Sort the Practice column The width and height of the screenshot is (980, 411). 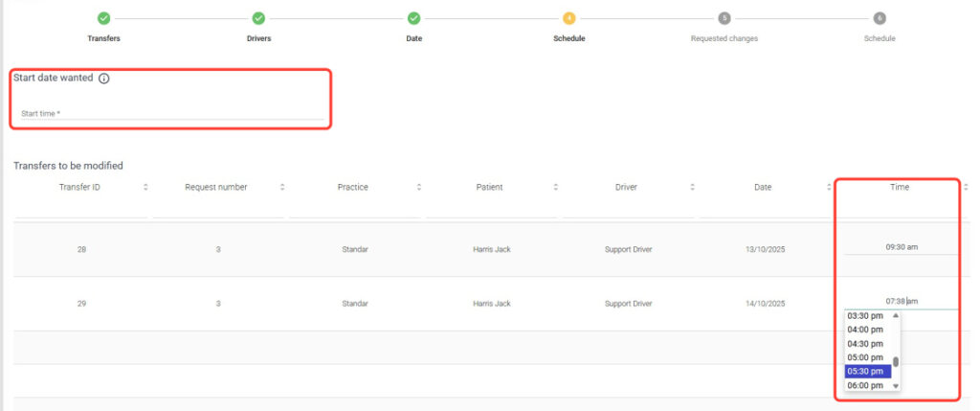419,188
